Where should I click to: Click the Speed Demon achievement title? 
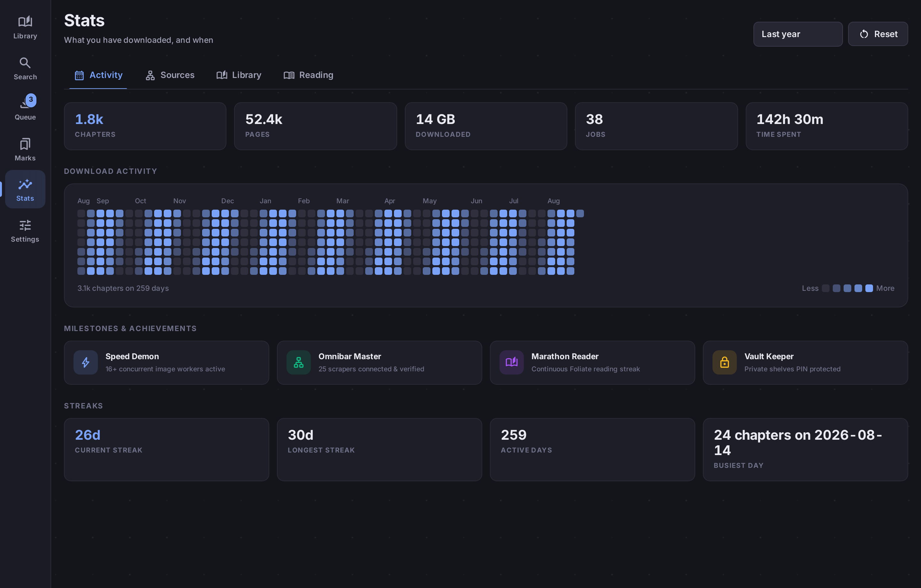click(x=132, y=356)
